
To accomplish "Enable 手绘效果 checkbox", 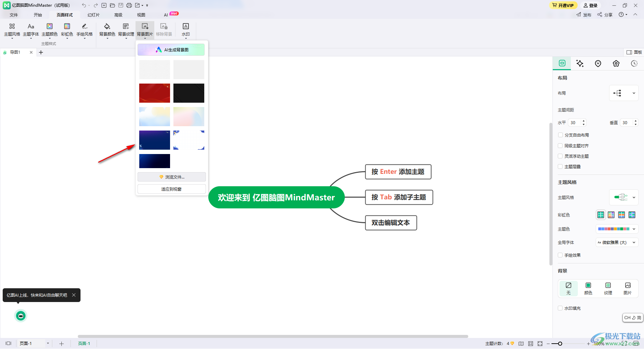I will (x=560, y=255).
